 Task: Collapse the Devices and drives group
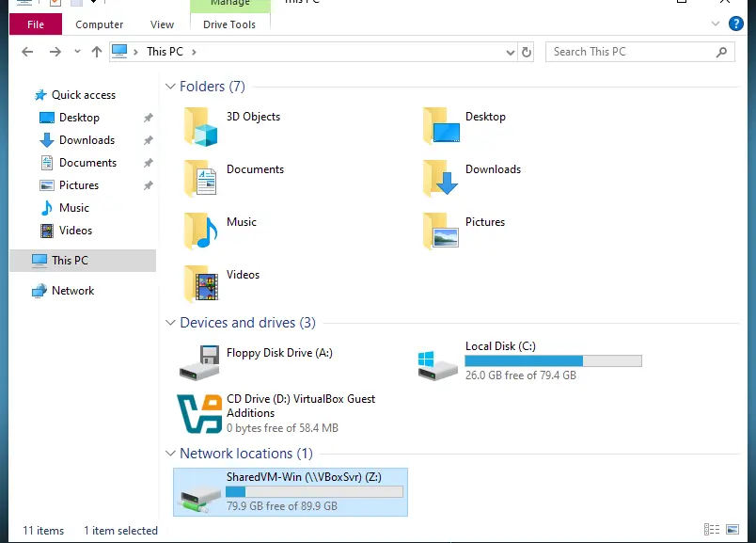tap(170, 323)
